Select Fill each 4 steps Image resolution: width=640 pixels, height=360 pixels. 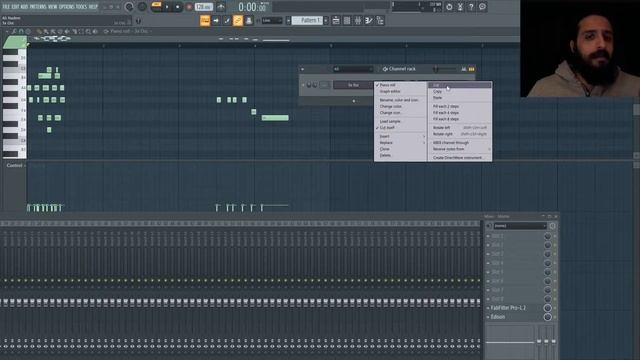coord(460,113)
